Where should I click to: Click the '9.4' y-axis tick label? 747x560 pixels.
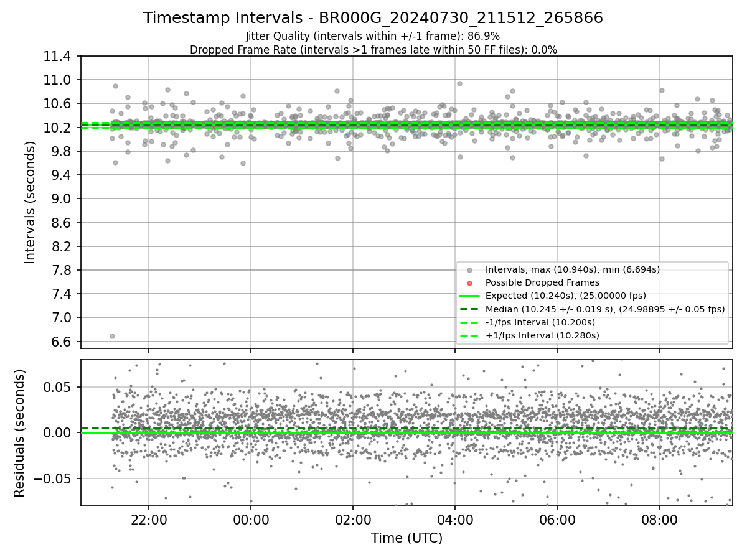pyautogui.click(x=61, y=175)
